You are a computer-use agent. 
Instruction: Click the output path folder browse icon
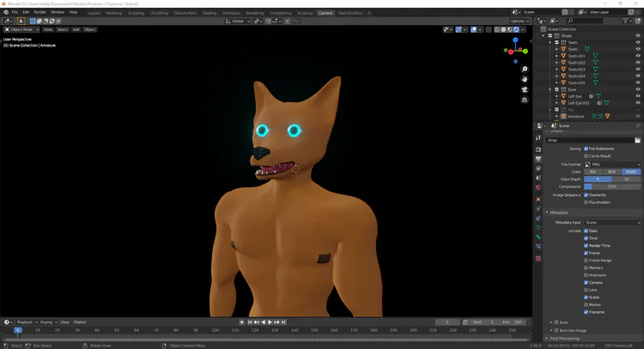[637, 140]
